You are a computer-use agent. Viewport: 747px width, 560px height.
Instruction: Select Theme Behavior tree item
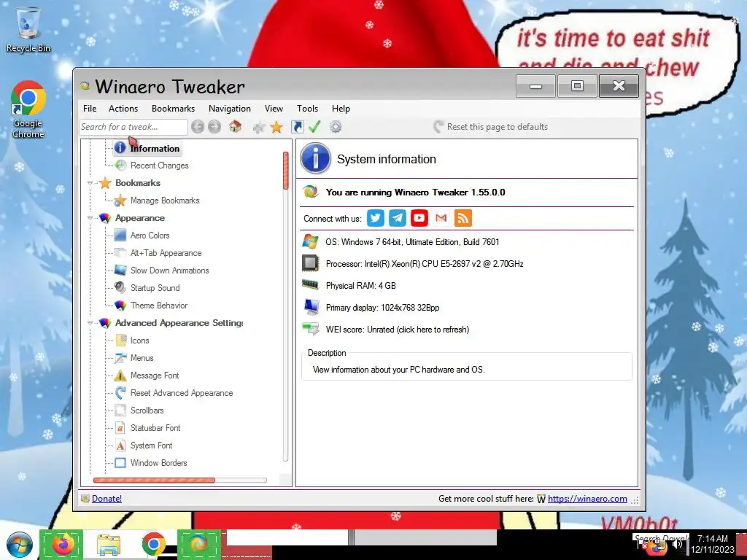[159, 306]
